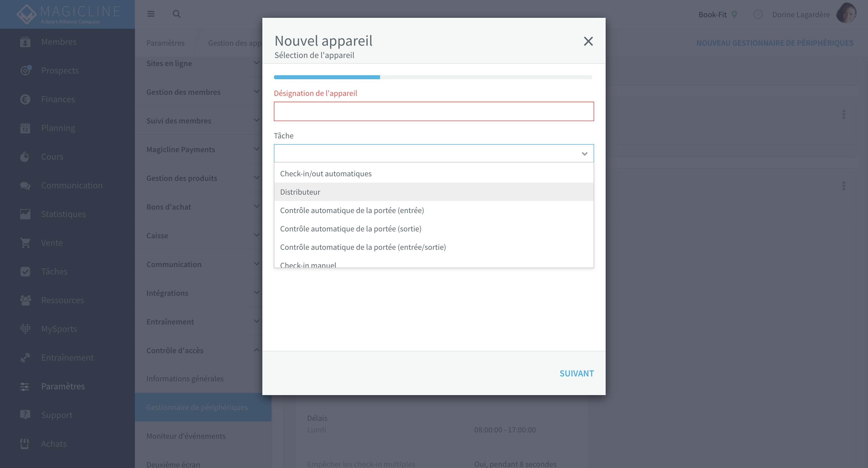
Task: Open the Ressources people icon
Action: pos(25,300)
